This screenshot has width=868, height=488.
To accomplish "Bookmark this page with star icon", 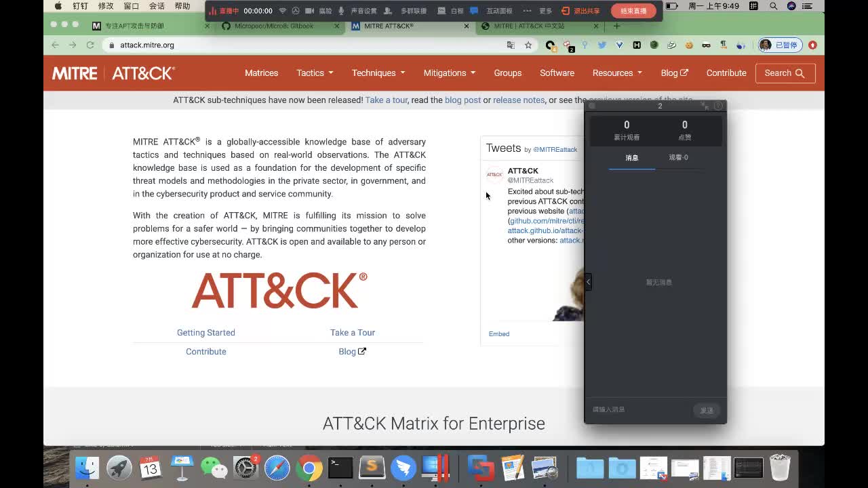I will tap(528, 45).
